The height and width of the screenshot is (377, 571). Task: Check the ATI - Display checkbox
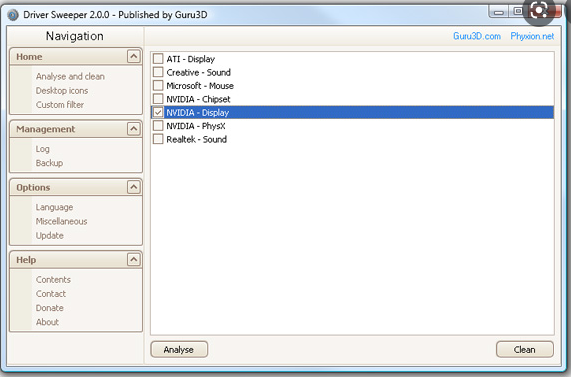pos(158,59)
